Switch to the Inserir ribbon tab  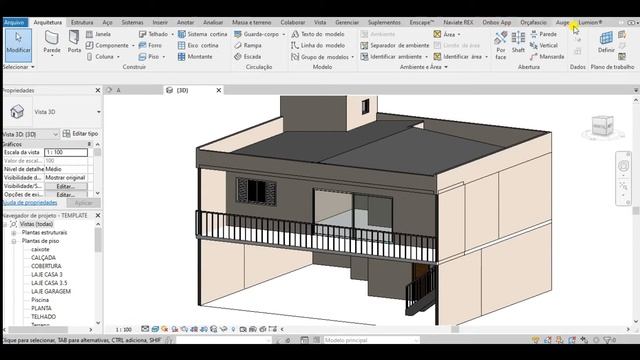pyautogui.click(x=160, y=22)
